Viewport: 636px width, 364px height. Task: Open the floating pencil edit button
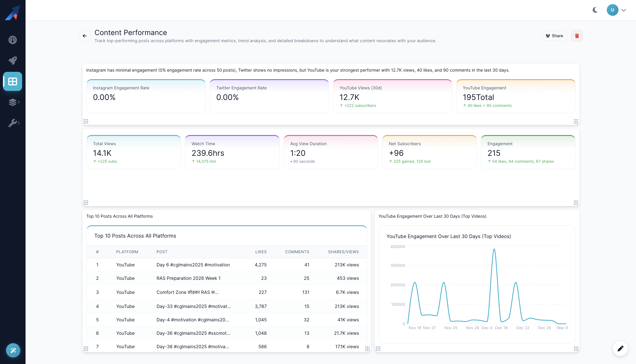pos(621,348)
